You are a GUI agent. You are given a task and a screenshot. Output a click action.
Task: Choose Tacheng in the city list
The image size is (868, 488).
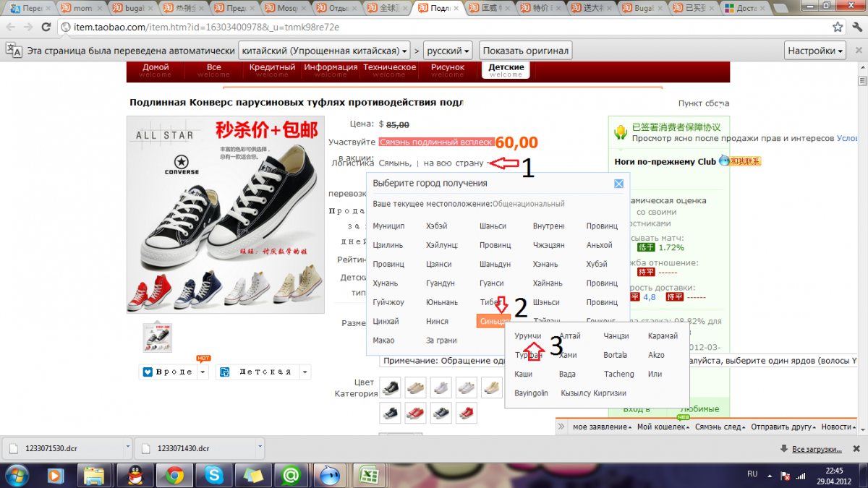[x=619, y=374]
